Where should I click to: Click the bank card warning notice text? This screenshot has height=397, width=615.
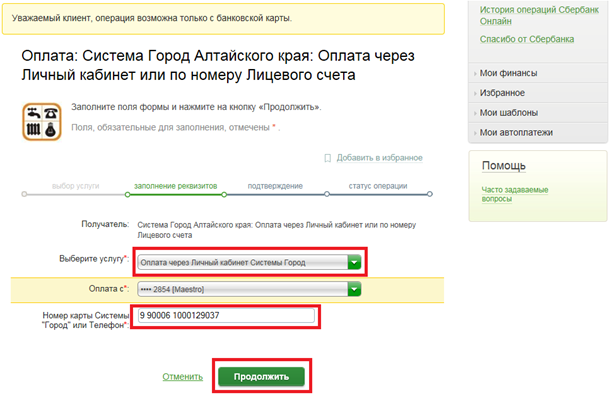[x=152, y=18]
